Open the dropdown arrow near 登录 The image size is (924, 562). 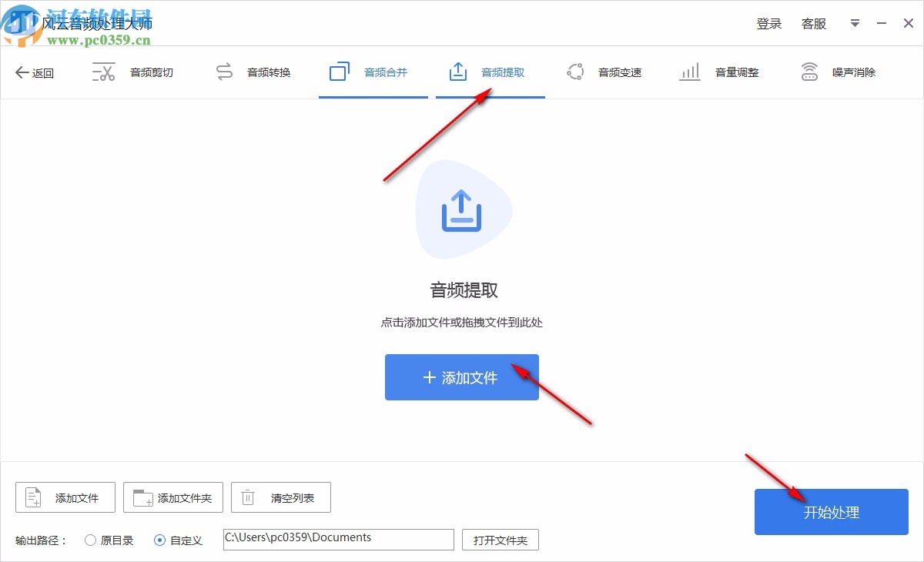point(855,23)
